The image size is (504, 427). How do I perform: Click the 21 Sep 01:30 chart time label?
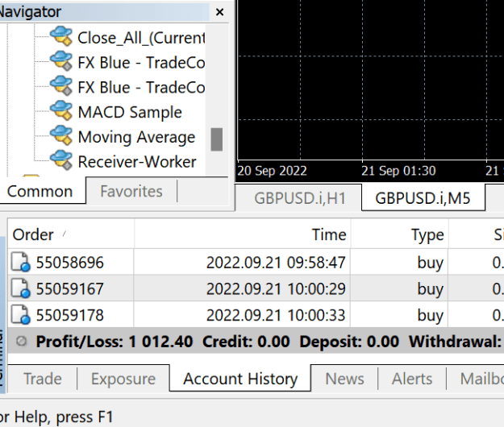pyautogui.click(x=398, y=171)
